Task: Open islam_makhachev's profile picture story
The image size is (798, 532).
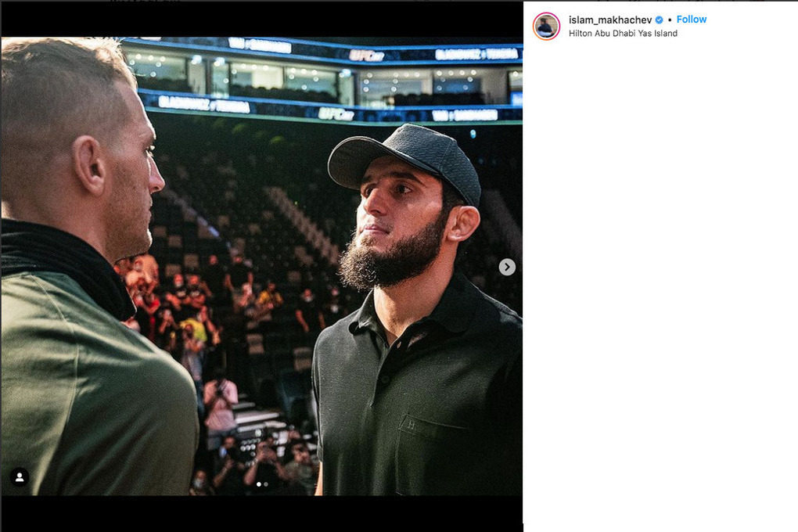Action: click(x=546, y=26)
